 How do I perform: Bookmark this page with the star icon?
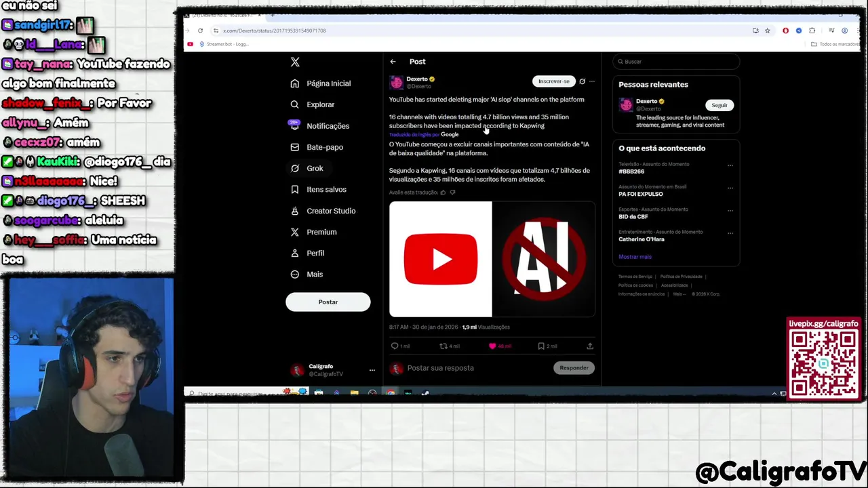coord(768,30)
